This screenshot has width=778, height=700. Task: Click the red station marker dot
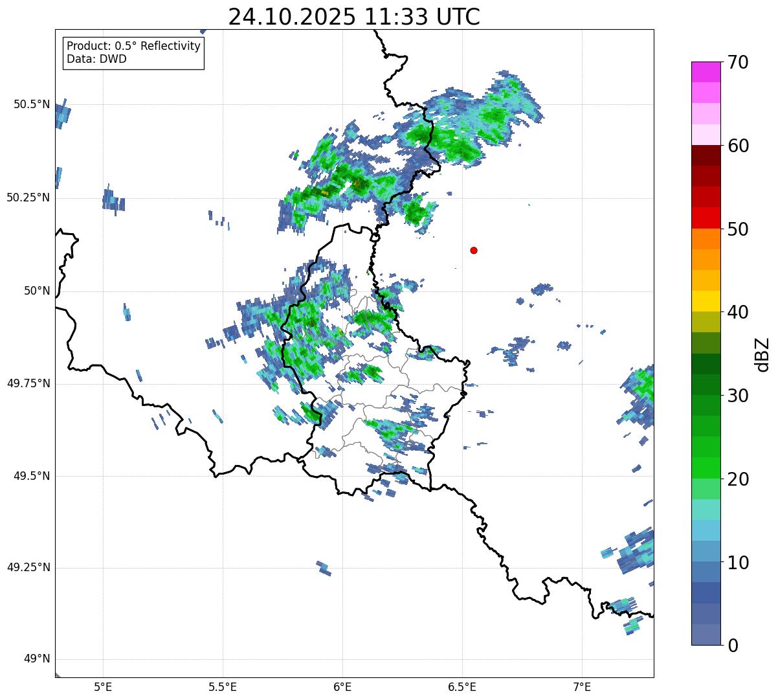(x=474, y=250)
